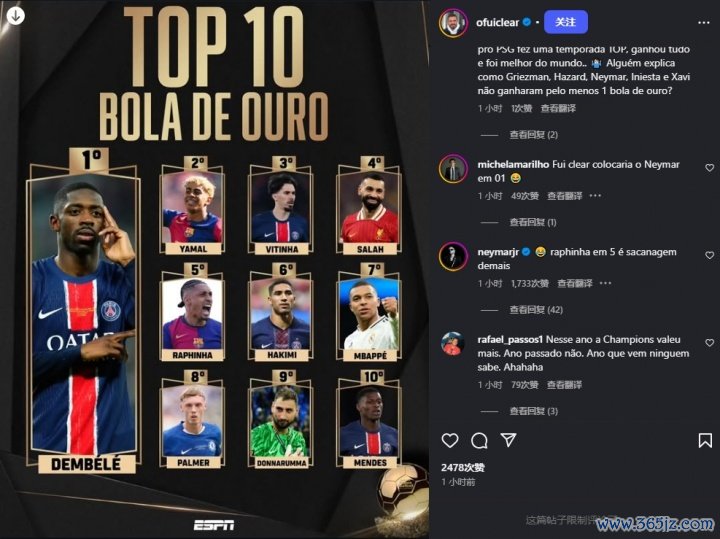Open three-dot more options menu at top

click(x=703, y=22)
